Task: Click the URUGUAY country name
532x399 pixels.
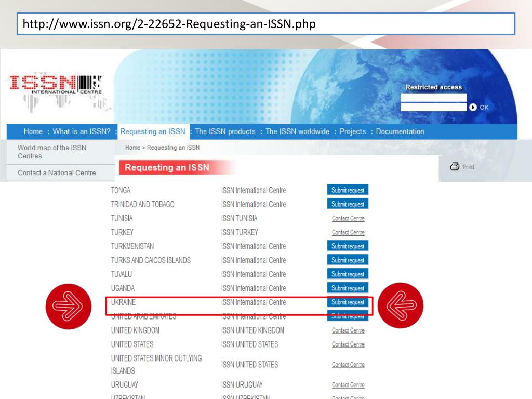Action: (x=125, y=385)
